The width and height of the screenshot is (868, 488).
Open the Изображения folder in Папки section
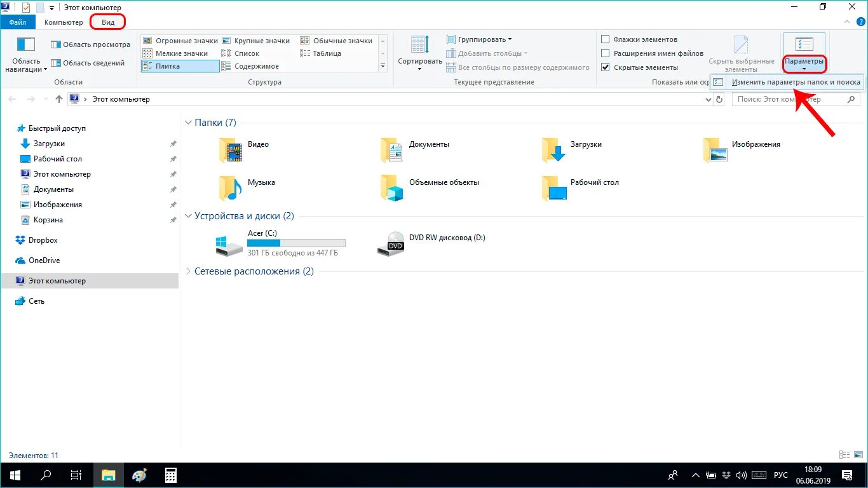(715, 150)
